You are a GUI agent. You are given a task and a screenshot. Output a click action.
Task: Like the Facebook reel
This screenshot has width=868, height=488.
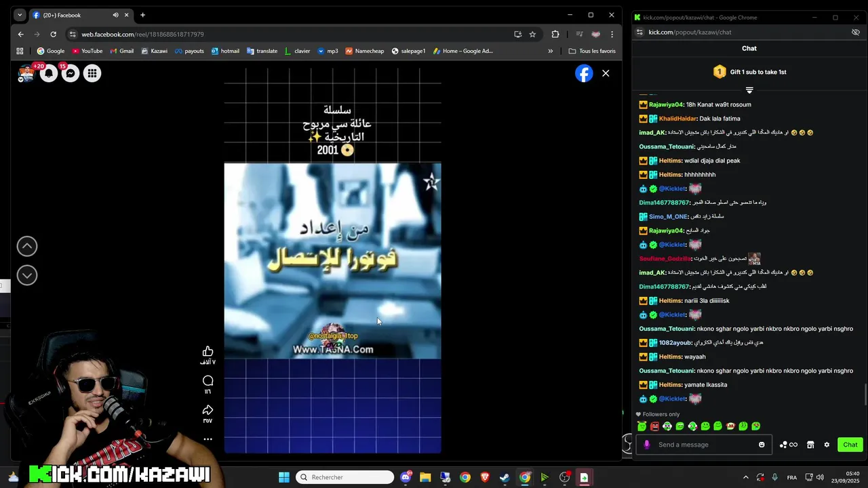point(208,351)
